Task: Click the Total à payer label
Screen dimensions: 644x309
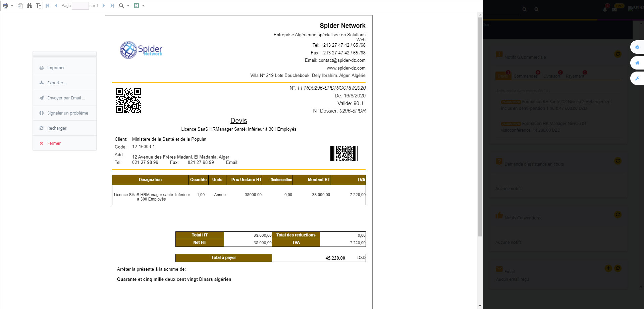Action: [x=224, y=258]
